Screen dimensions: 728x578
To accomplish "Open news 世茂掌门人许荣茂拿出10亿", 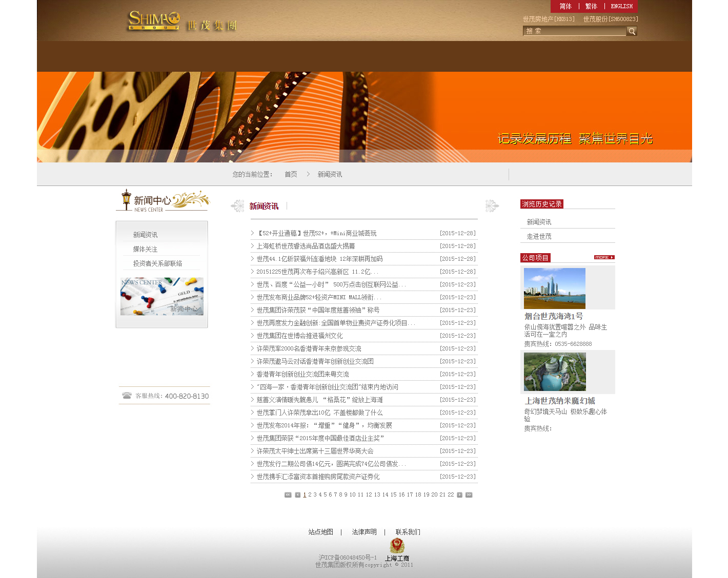I will point(319,412).
